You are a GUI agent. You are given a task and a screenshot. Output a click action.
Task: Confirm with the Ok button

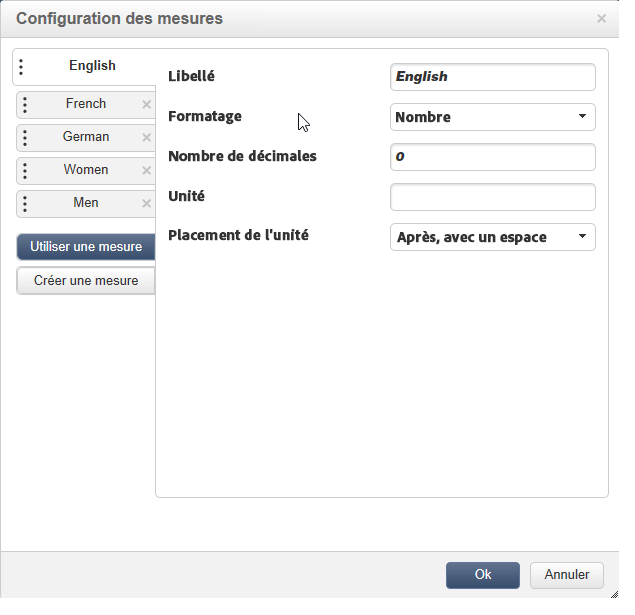483,575
